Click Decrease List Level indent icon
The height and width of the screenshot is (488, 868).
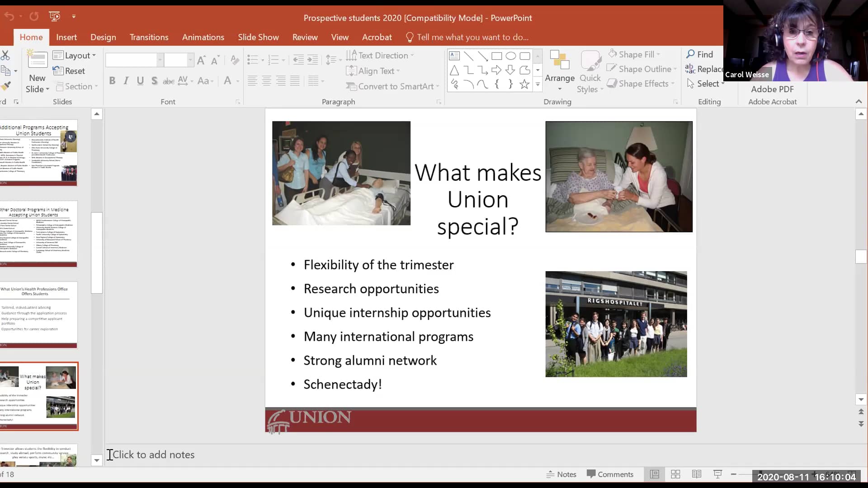298,60
